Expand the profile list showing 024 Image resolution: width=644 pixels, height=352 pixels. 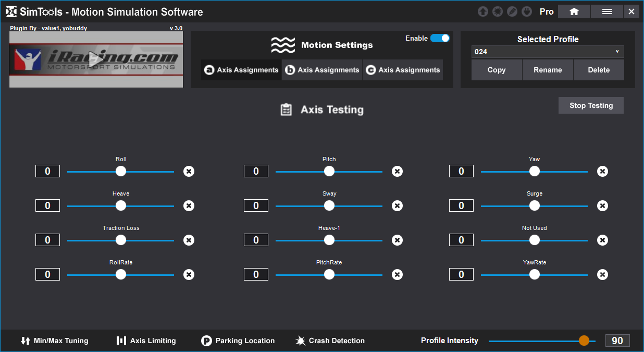617,52
